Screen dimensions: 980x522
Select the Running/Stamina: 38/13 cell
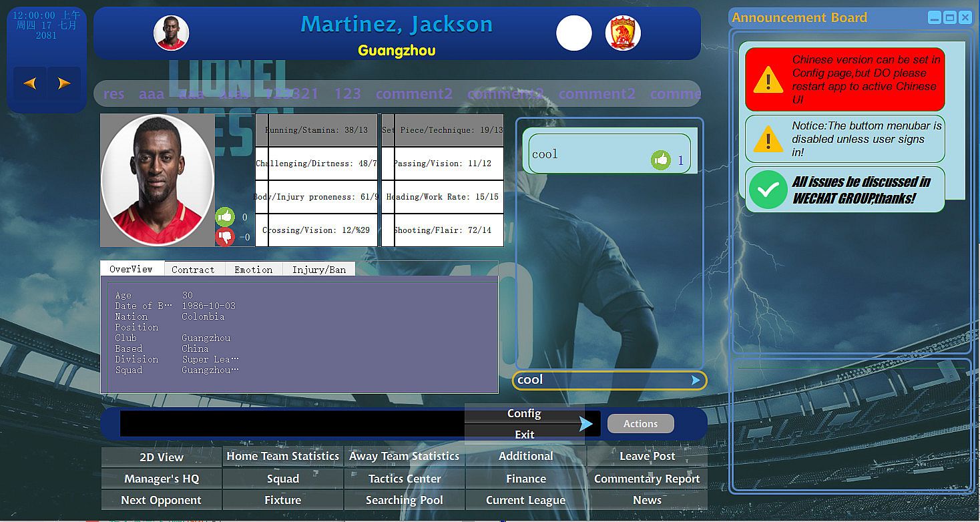[x=316, y=130]
